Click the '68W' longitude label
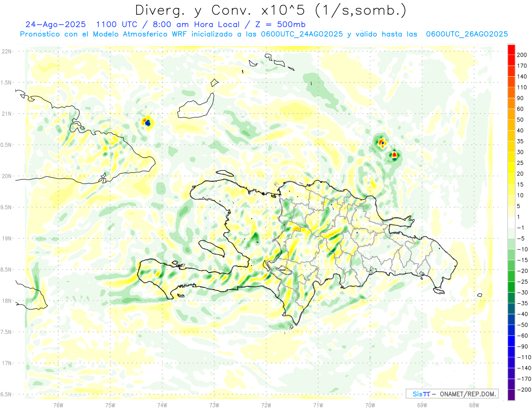The width and height of the screenshot is (532, 411). [474, 405]
